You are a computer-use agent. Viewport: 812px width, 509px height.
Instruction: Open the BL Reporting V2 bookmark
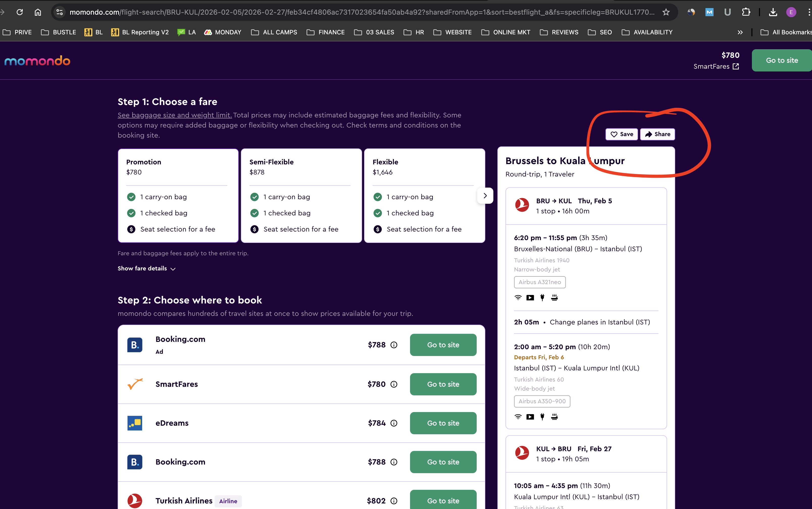(x=140, y=32)
